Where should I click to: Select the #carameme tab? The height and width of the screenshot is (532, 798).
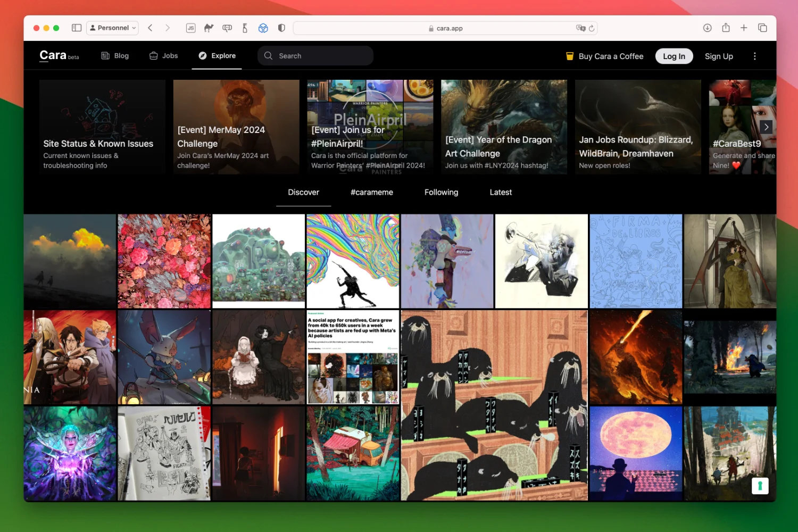click(x=372, y=193)
